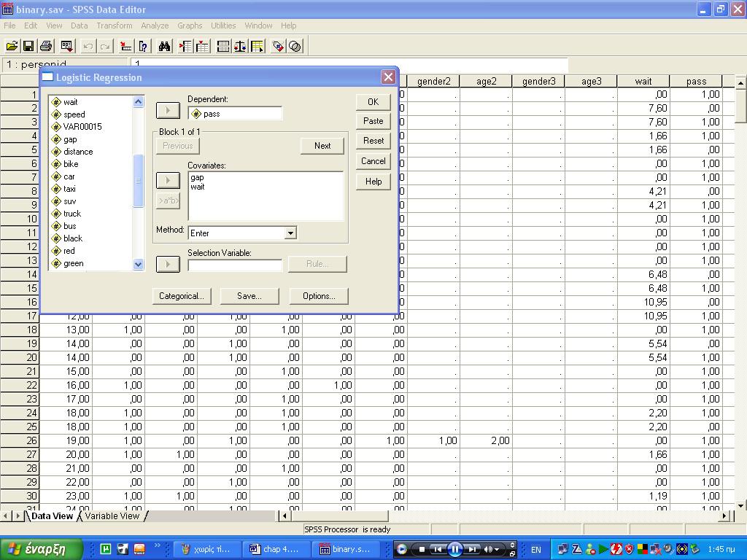This screenshot has height=560, width=747.
Task: Click the EN language indicator in taskbar
Action: click(x=536, y=550)
